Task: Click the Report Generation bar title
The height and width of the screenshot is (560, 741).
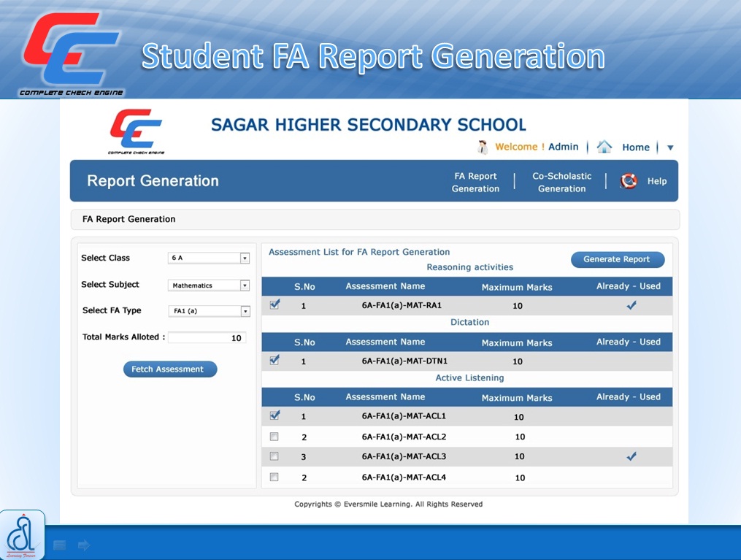Action: [153, 181]
